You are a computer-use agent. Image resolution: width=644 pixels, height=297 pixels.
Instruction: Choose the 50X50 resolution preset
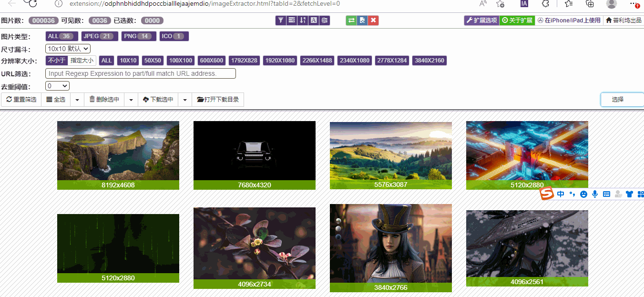[153, 61]
